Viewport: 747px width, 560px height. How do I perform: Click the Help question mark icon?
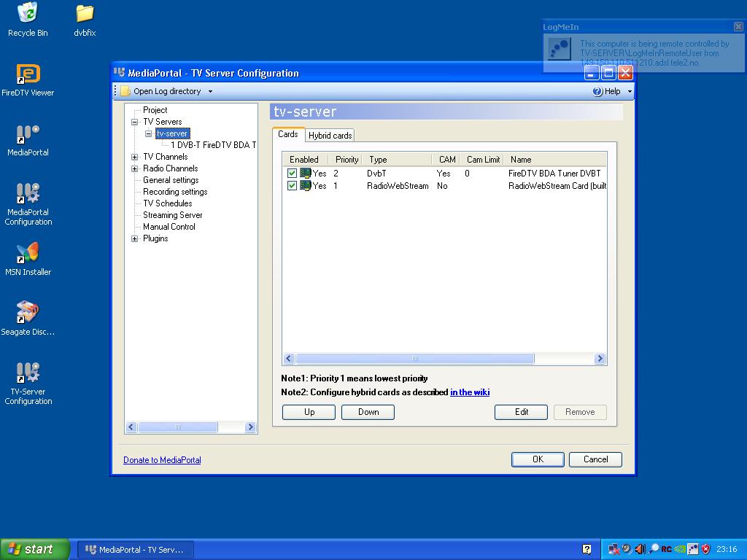click(597, 91)
